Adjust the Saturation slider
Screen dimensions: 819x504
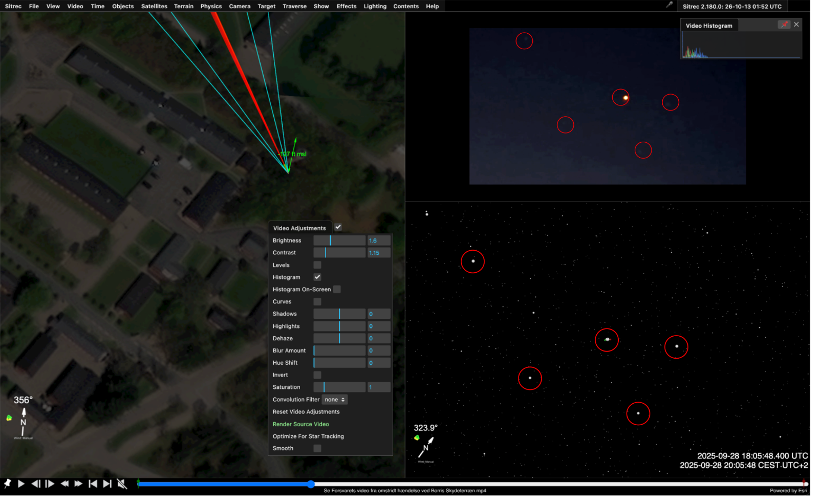coord(339,387)
